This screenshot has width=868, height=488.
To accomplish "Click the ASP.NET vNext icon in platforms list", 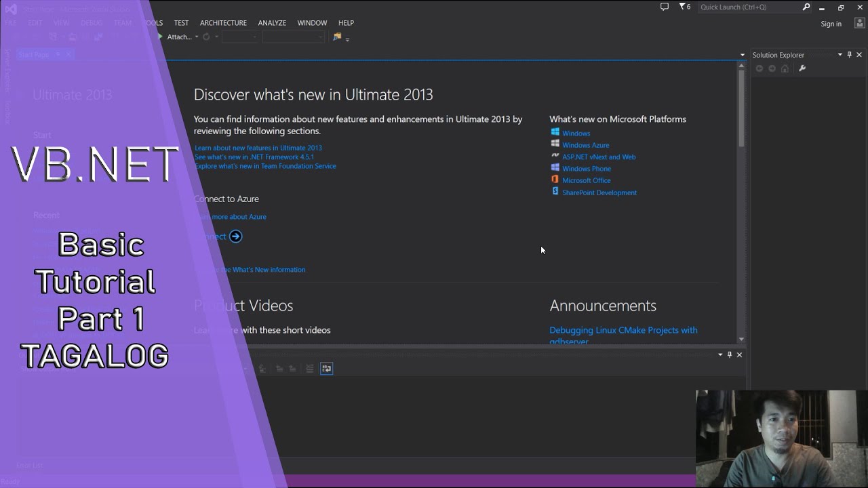I will point(555,156).
